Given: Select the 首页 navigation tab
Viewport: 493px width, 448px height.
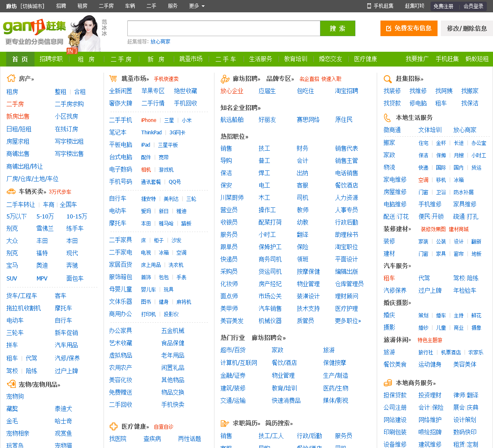Looking at the screenshot, I should pos(20,59).
